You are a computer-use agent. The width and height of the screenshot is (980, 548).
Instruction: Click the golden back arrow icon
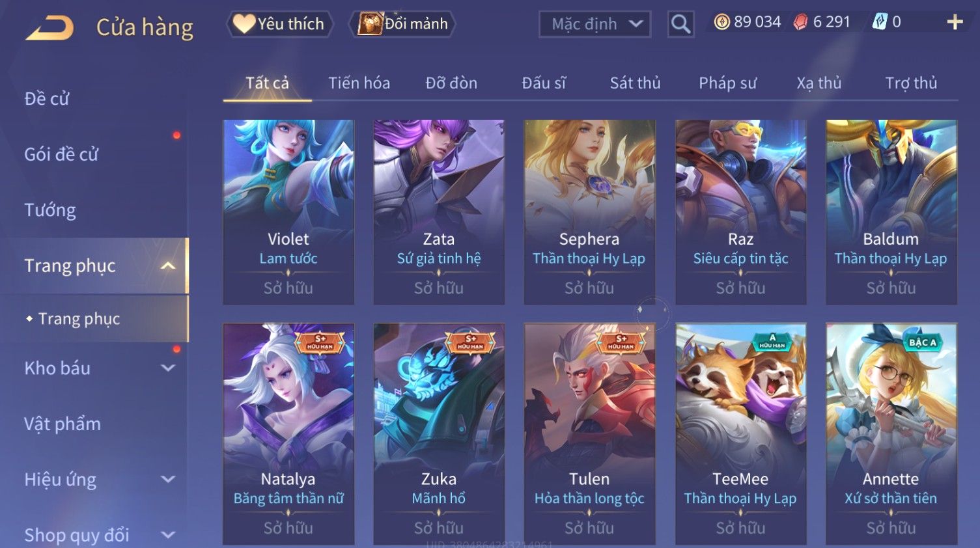49,27
